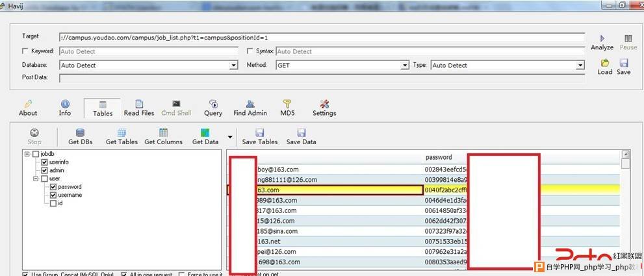Click the Load folder icon
This screenshot has height=276, width=644.
tap(604, 63)
